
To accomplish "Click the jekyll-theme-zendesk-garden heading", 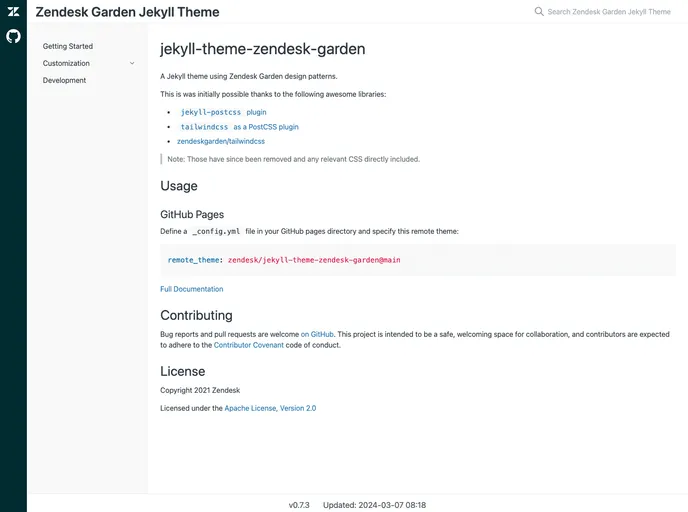I will pyautogui.click(x=262, y=49).
